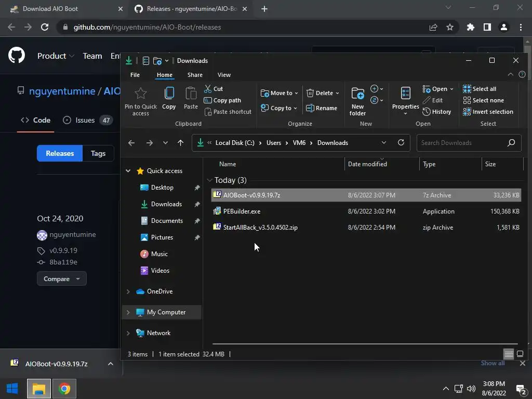Collapse the Today (3) group
Screen dimensions: 532x399
tap(210, 180)
